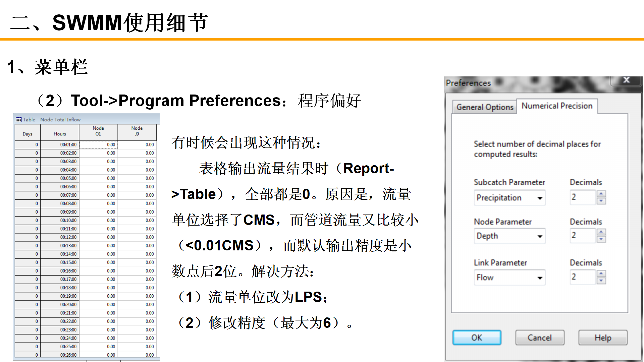Close the Preferences dialog window
644x362 pixels.
pyautogui.click(x=626, y=80)
